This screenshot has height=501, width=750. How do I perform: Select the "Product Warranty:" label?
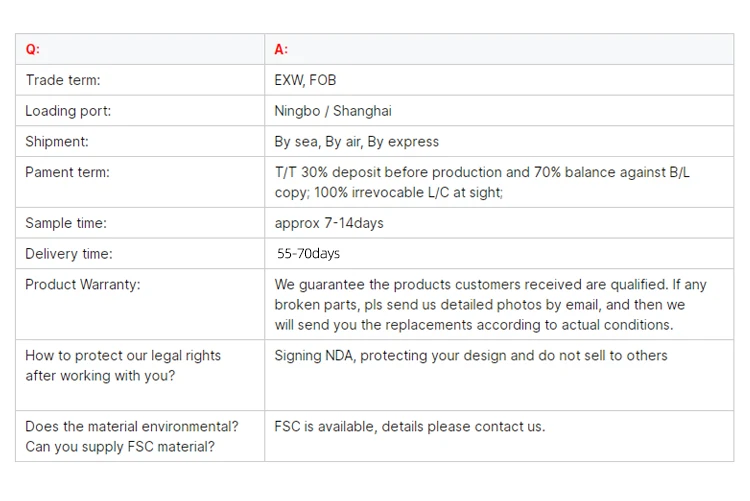(83, 284)
